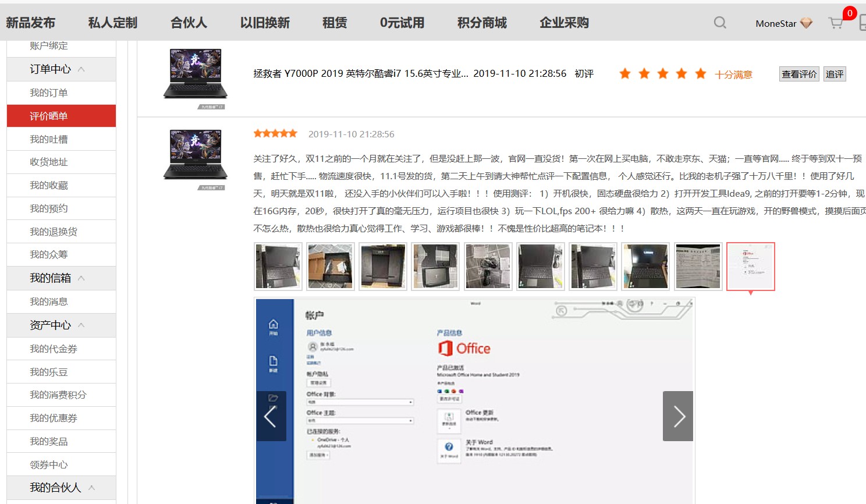Viewport: 866px width, 504px height.
Task: View third review photo thumbnail
Action: pyautogui.click(x=383, y=267)
